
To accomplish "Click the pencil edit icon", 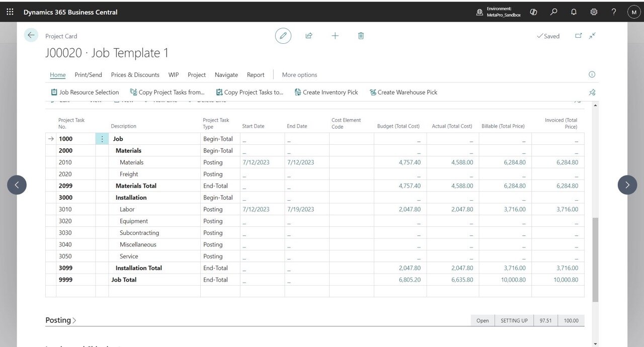I will click(283, 36).
